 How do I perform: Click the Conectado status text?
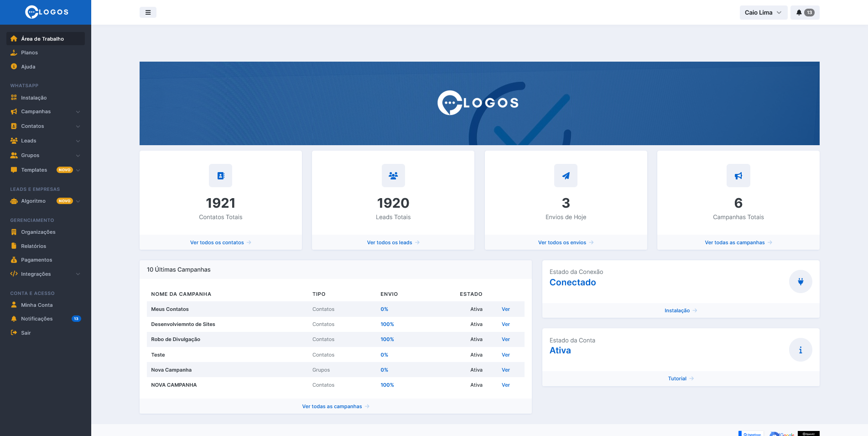click(572, 282)
